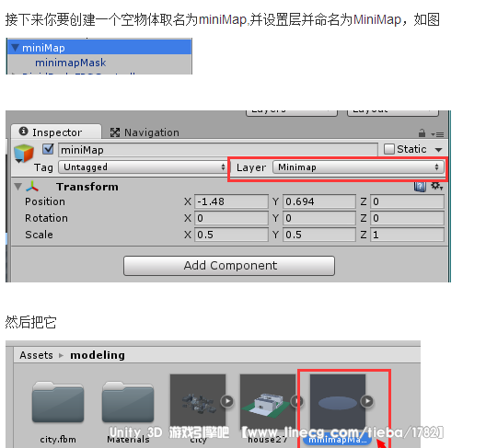Click the Scale Z field

point(407,235)
